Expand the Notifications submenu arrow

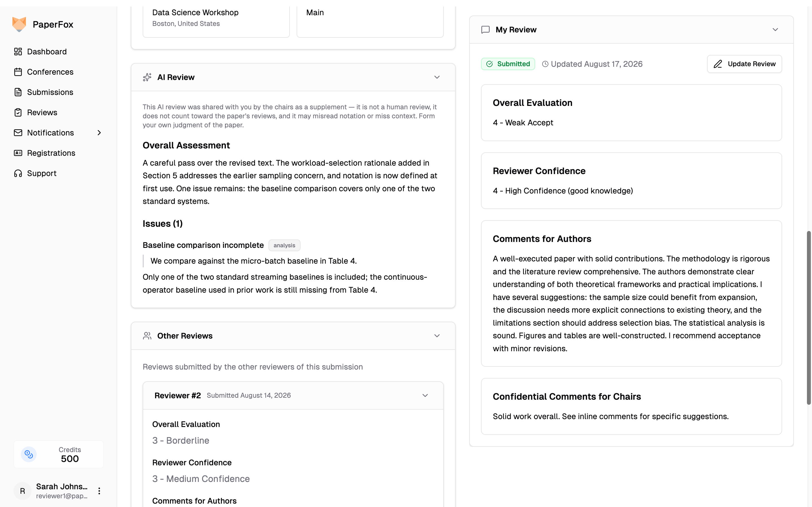(99, 133)
